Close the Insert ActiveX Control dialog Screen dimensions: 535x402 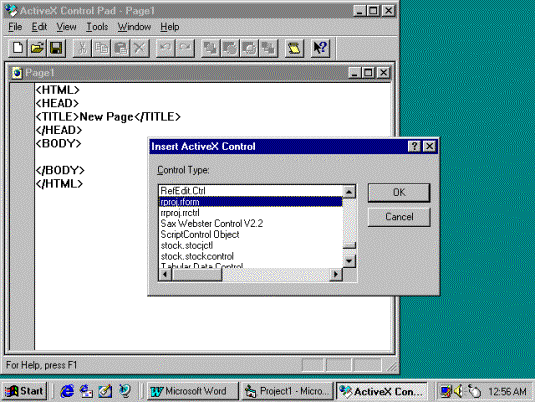429,146
